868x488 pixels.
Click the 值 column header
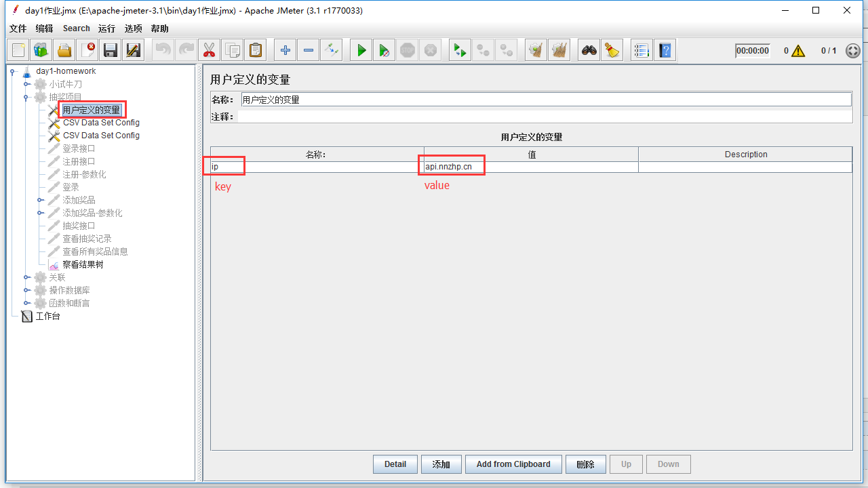(531, 154)
